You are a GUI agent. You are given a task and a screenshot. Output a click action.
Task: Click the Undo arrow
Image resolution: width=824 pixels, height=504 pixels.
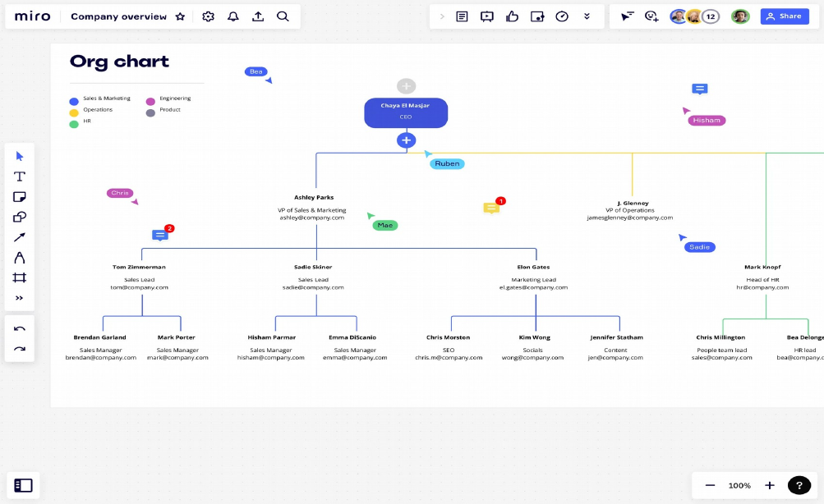[20, 329]
